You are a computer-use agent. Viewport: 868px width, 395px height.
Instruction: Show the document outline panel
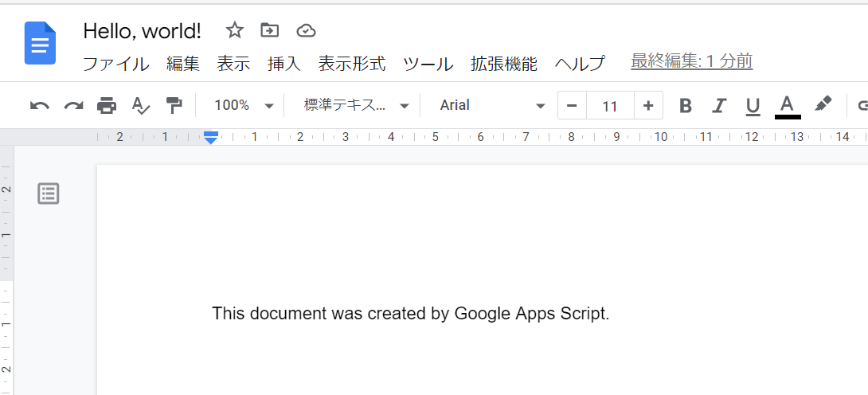[x=48, y=194]
